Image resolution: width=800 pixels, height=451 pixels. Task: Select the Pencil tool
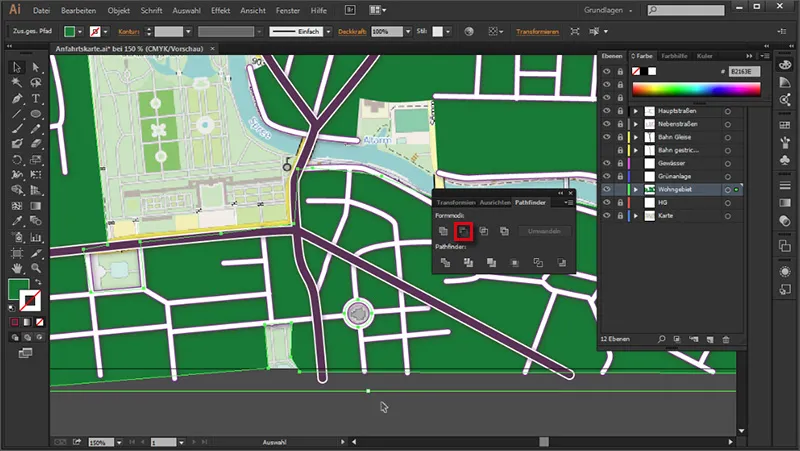35,129
